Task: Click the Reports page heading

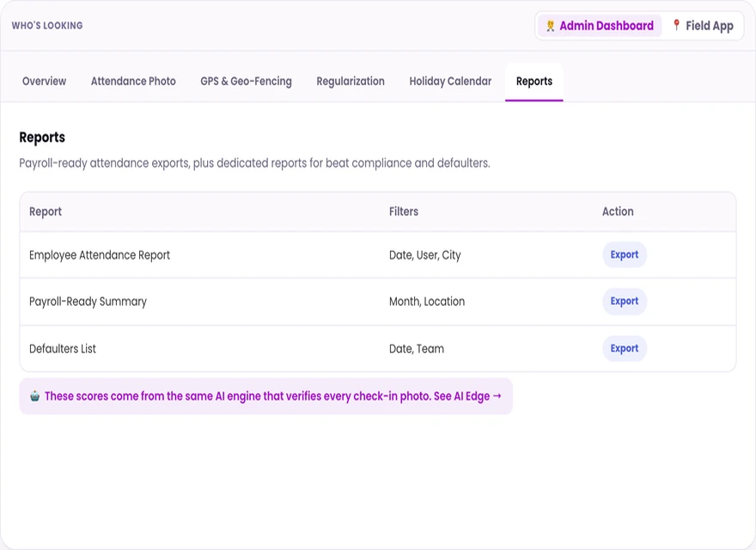Action: click(42, 137)
